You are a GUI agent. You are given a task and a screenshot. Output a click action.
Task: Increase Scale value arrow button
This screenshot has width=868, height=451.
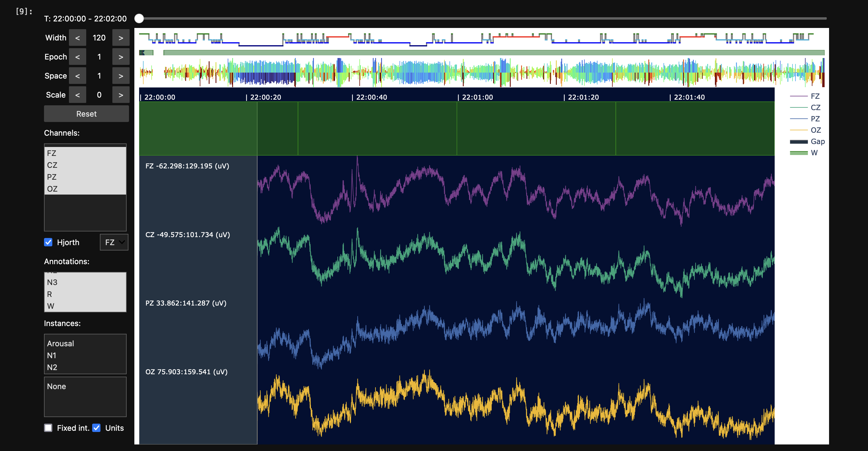click(x=121, y=95)
